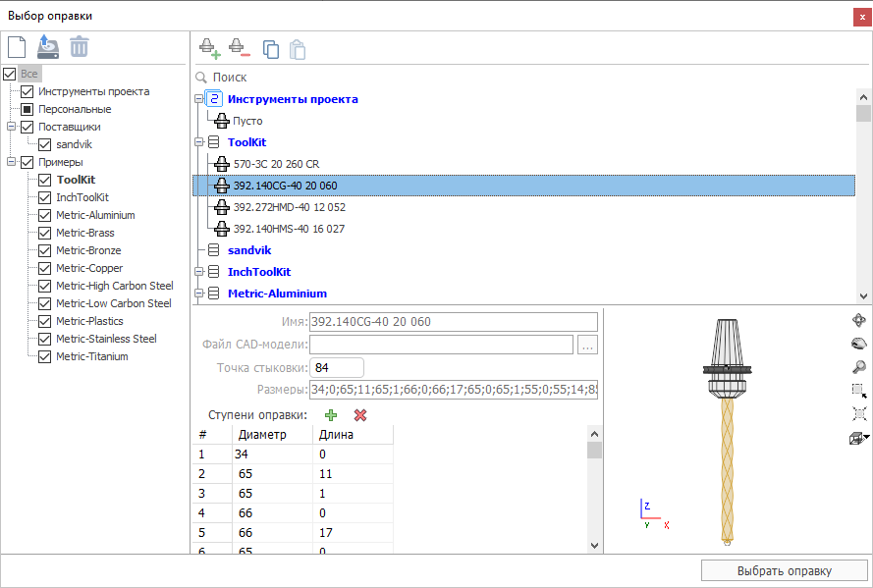Collapse the ToolKit group in holder list

tap(199, 142)
